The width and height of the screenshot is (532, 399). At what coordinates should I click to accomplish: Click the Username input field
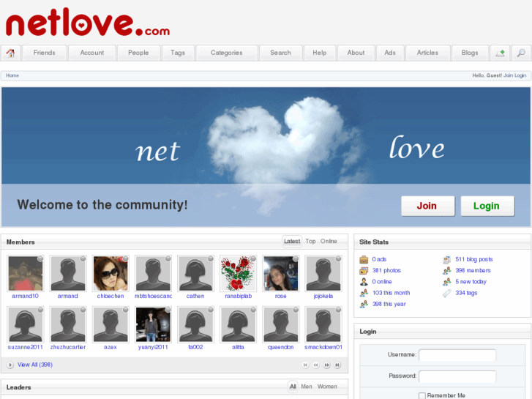tap(457, 355)
